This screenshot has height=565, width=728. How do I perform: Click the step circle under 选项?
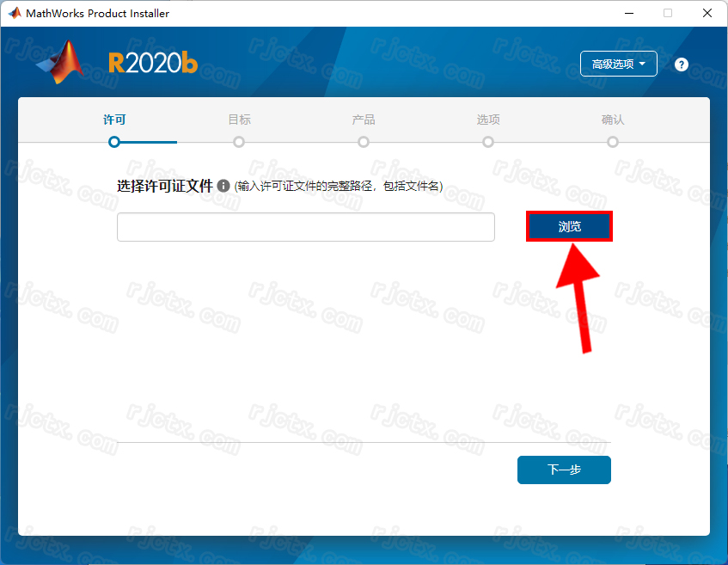pos(488,142)
